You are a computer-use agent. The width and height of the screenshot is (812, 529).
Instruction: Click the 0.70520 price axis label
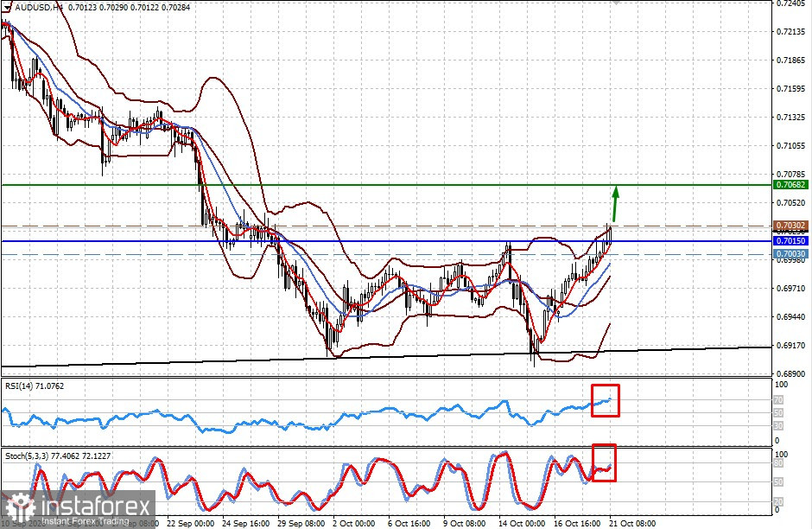(x=791, y=202)
